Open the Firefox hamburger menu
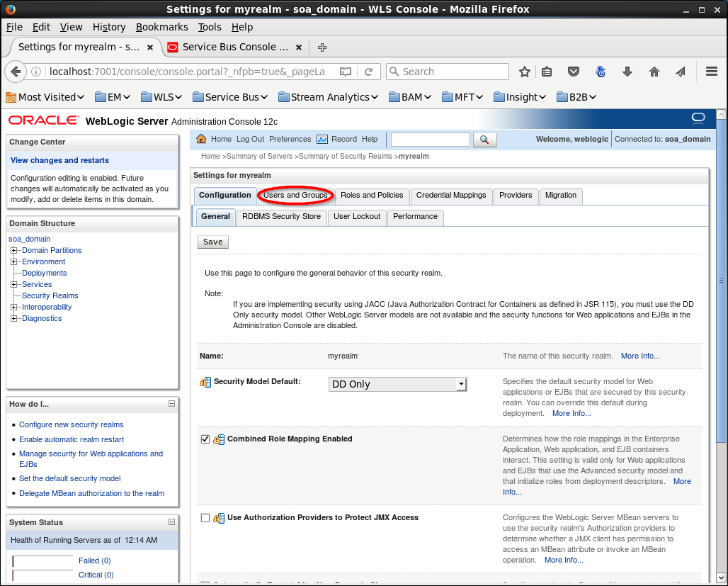This screenshot has width=728, height=586. (x=712, y=72)
